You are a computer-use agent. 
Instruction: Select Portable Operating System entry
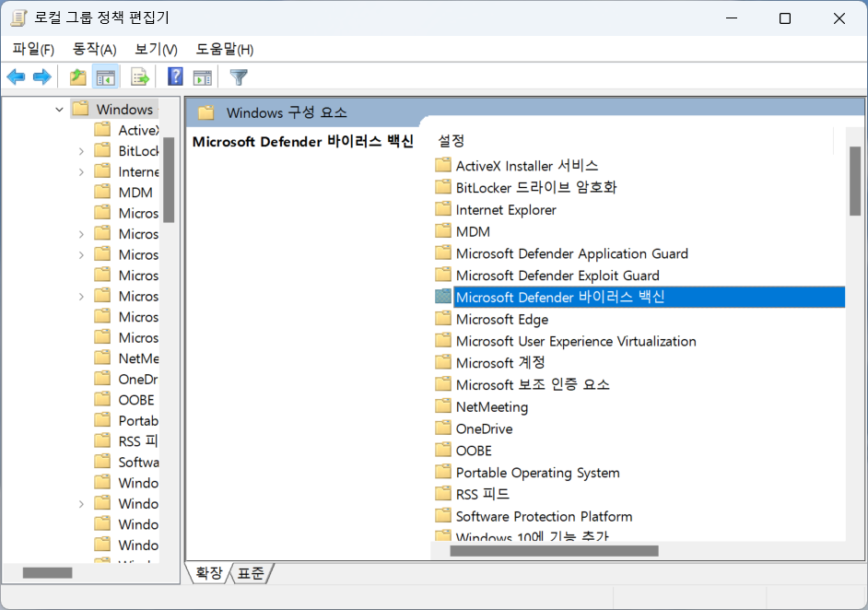(537, 472)
